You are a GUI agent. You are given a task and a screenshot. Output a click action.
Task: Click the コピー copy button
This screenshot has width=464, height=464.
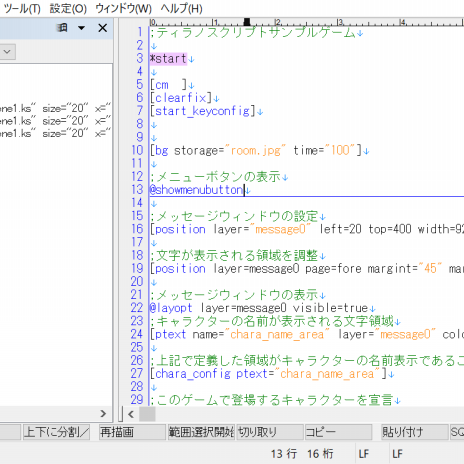339,432
